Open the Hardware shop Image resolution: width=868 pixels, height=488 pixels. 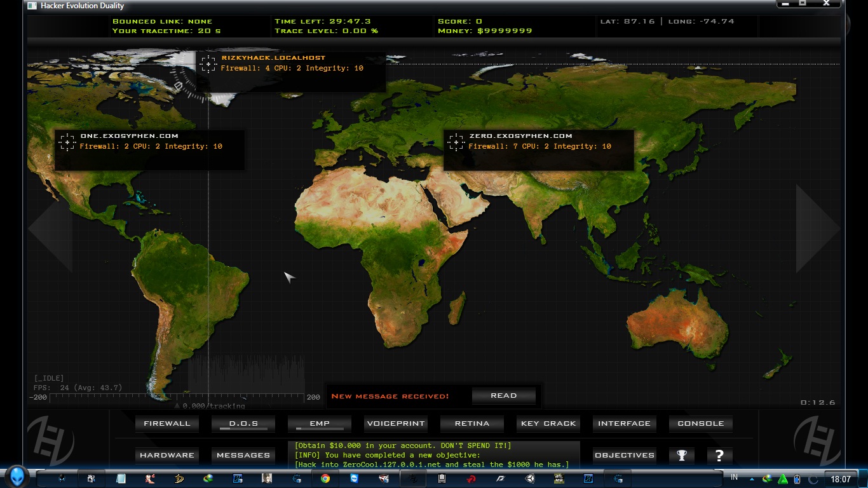click(166, 455)
